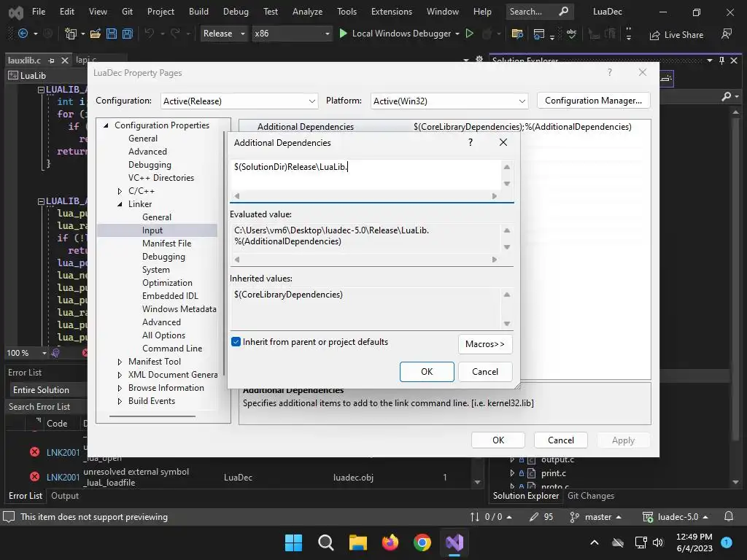Open the Release solution configuration dropdown
Viewport: 747px width, 560px height.
(x=224, y=34)
